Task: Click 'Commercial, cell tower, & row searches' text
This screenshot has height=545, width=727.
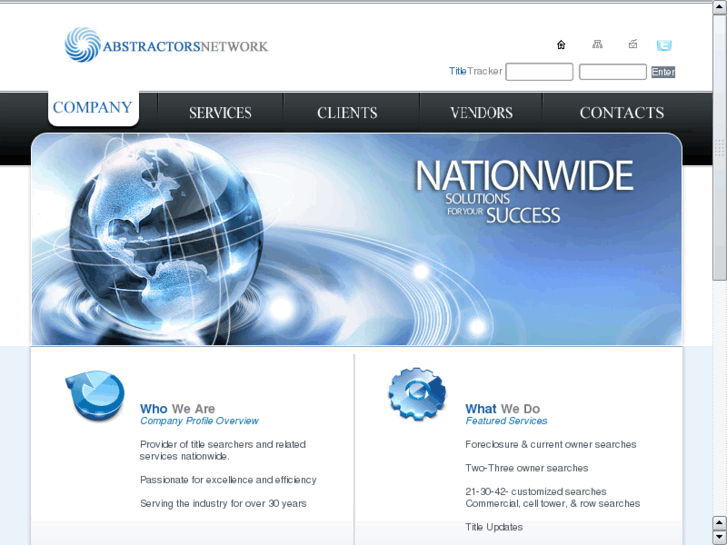Action: click(x=553, y=503)
